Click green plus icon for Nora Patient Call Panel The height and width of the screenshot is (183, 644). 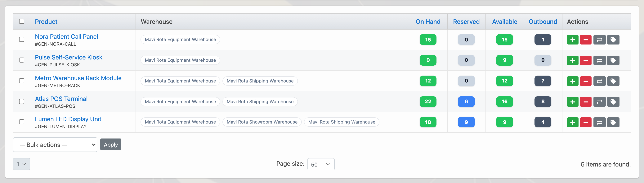coord(573,40)
